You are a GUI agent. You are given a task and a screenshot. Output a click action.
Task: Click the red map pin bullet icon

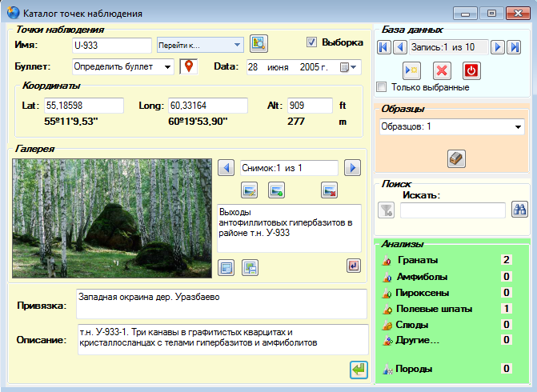tap(189, 66)
